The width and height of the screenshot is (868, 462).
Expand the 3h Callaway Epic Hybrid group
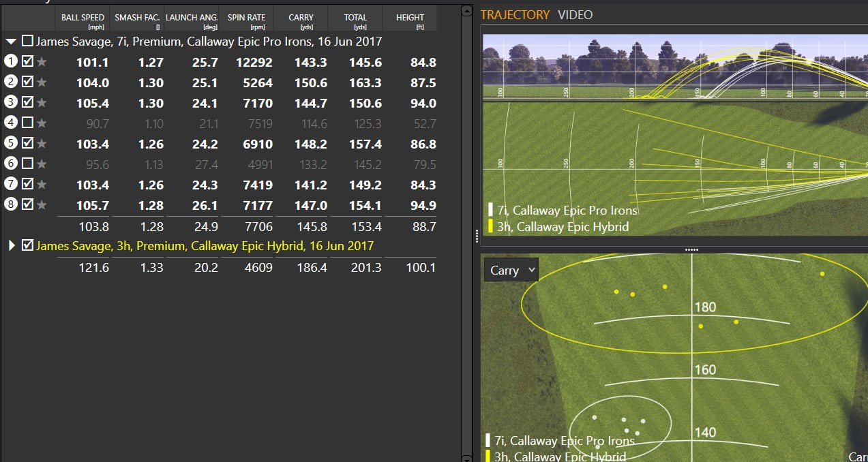tap(10, 247)
